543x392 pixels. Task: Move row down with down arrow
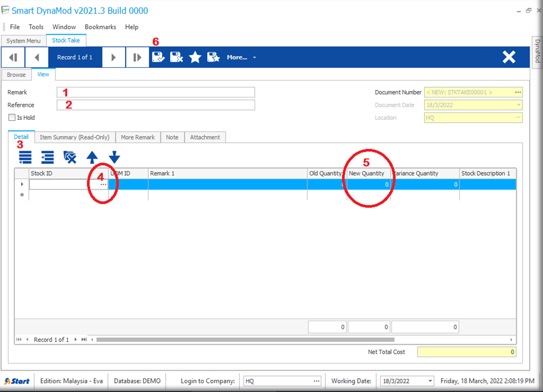(x=114, y=157)
